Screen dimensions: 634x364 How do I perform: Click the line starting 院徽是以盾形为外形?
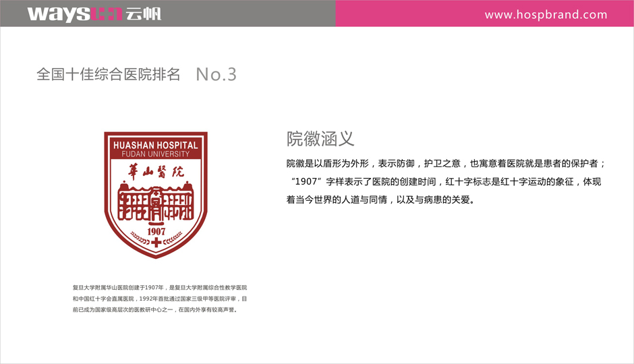coord(446,163)
